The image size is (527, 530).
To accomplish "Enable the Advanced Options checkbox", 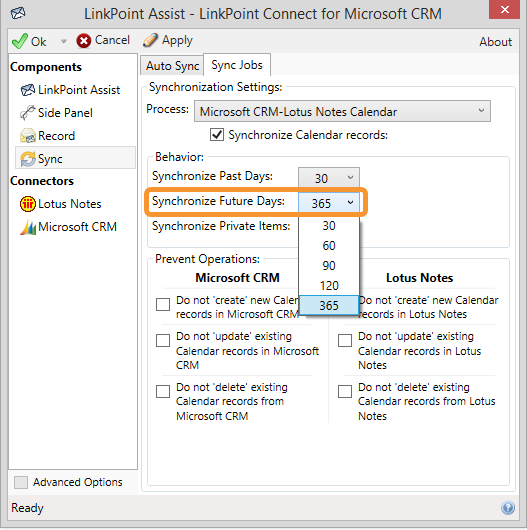I will click(x=21, y=482).
